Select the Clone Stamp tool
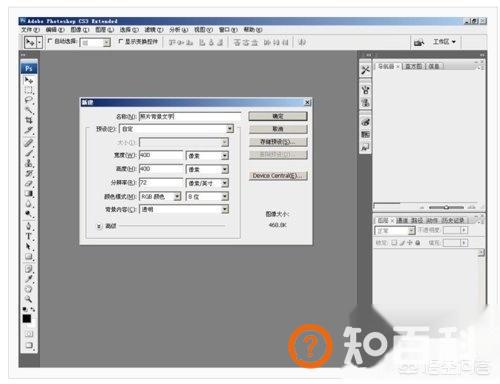This screenshot has width=500, height=384. coord(29,163)
